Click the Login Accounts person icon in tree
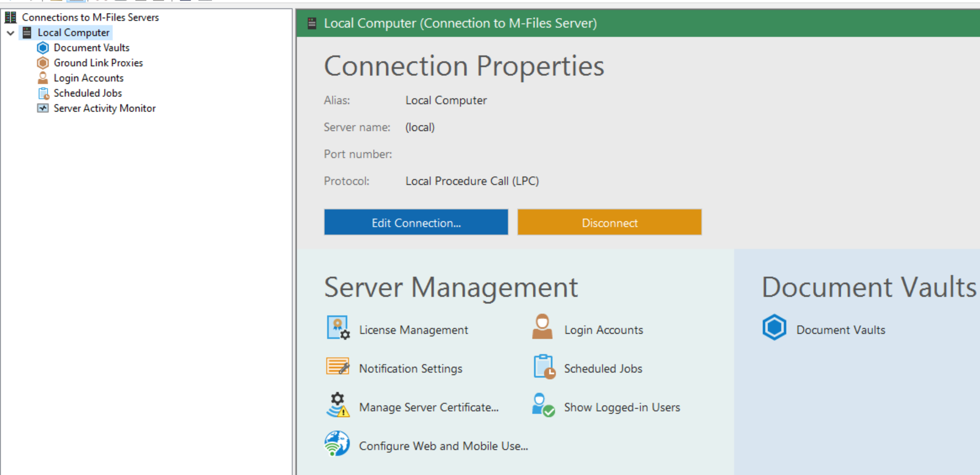 coord(43,78)
